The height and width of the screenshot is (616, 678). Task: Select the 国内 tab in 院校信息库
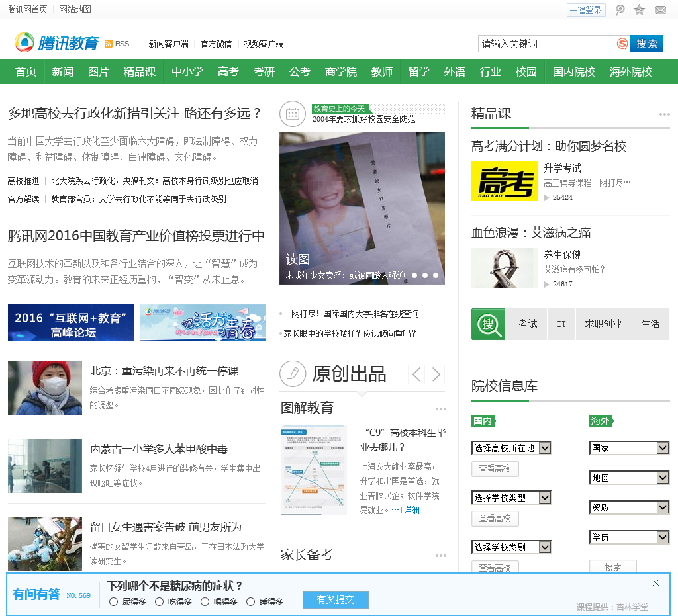point(483,421)
